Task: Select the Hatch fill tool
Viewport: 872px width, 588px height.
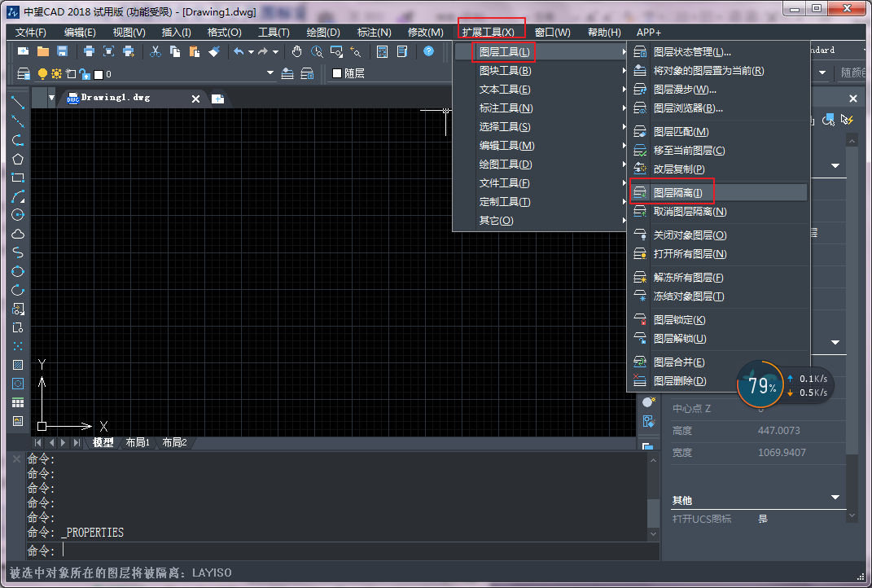Action: pos(18,365)
